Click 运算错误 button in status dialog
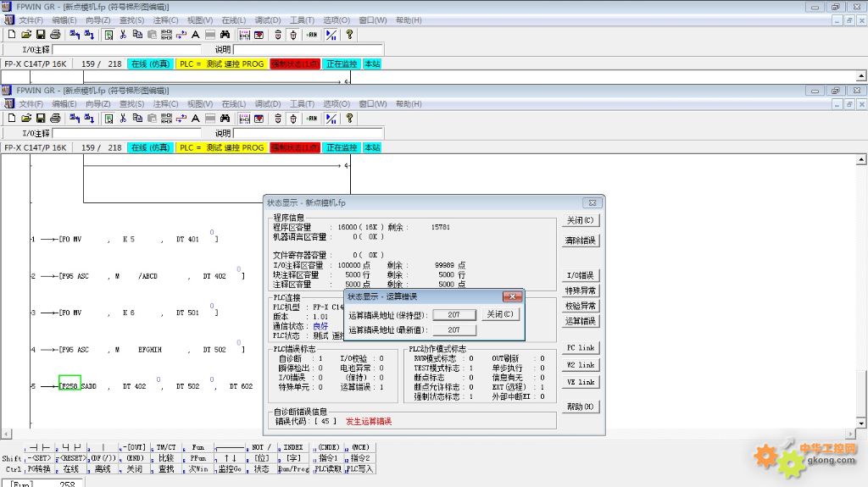Image resolution: width=868 pixels, height=487 pixels. point(580,321)
